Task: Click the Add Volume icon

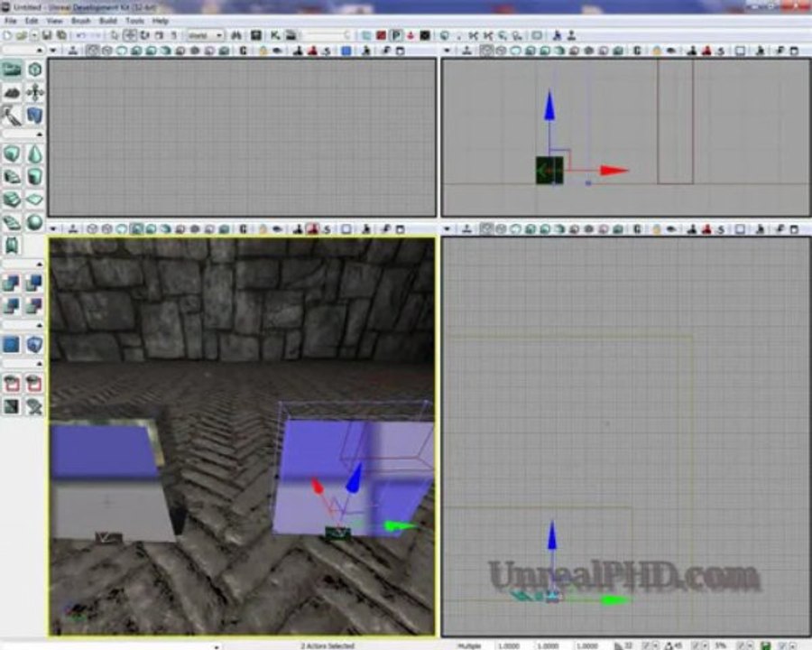Action: tap(34, 344)
